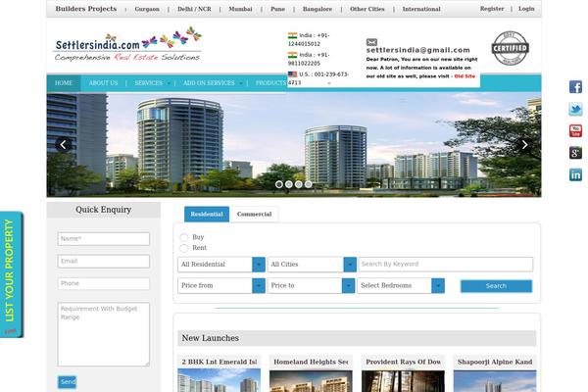Image resolution: width=588 pixels, height=392 pixels.
Task: Open the All Residential dropdown
Action: tap(221, 265)
